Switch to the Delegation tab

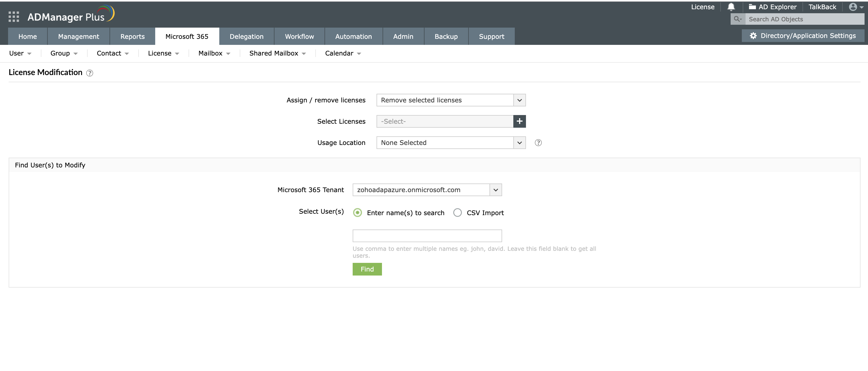pos(246,37)
